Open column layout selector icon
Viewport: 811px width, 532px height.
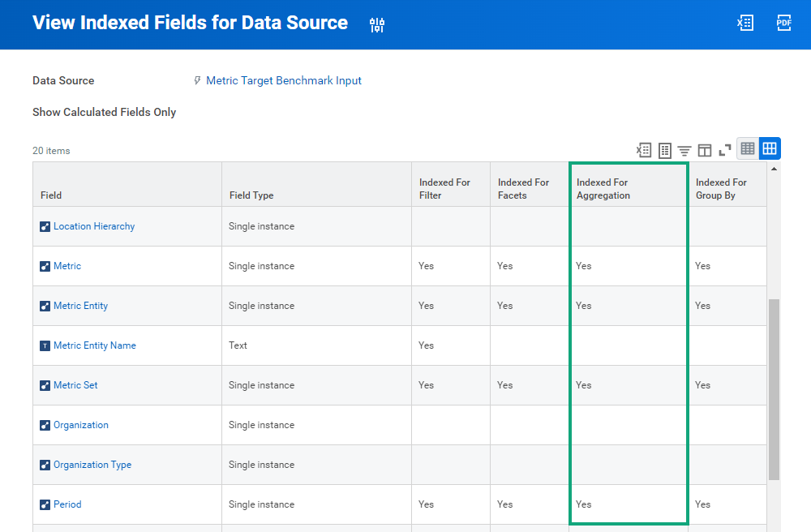click(x=705, y=150)
